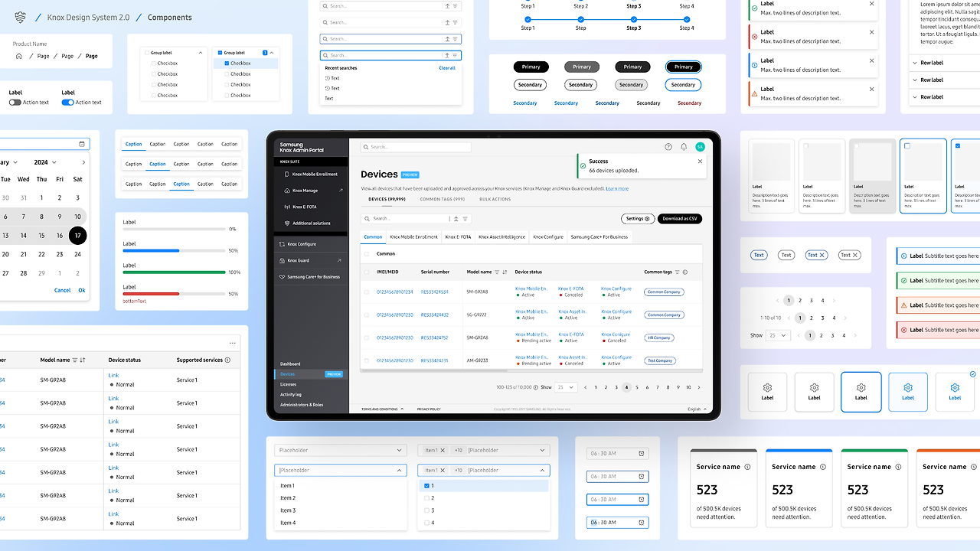Click the Devices table horizontal scrollbar

[x=531, y=370]
